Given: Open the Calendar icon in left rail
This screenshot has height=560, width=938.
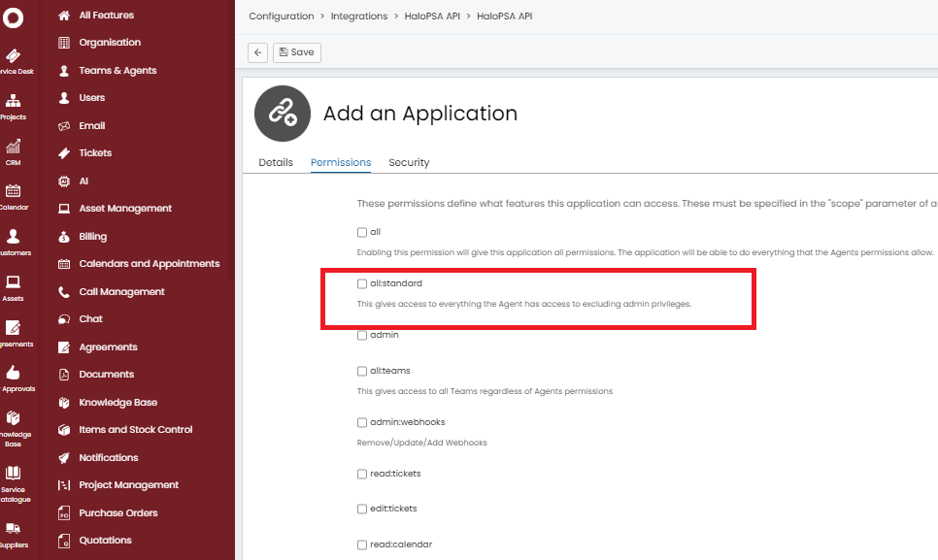Looking at the screenshot, I should pyautogui.click(x=14, y=191).
